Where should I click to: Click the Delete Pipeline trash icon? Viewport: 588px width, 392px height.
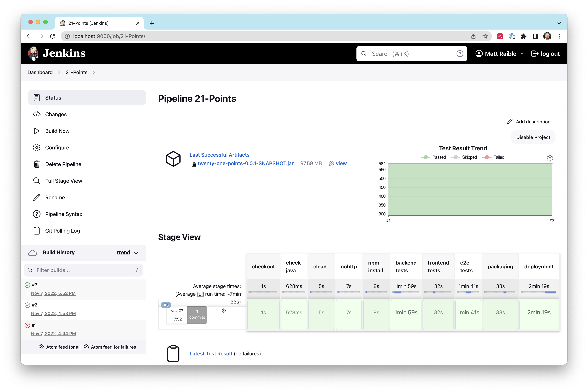click(x=37, y=164)
